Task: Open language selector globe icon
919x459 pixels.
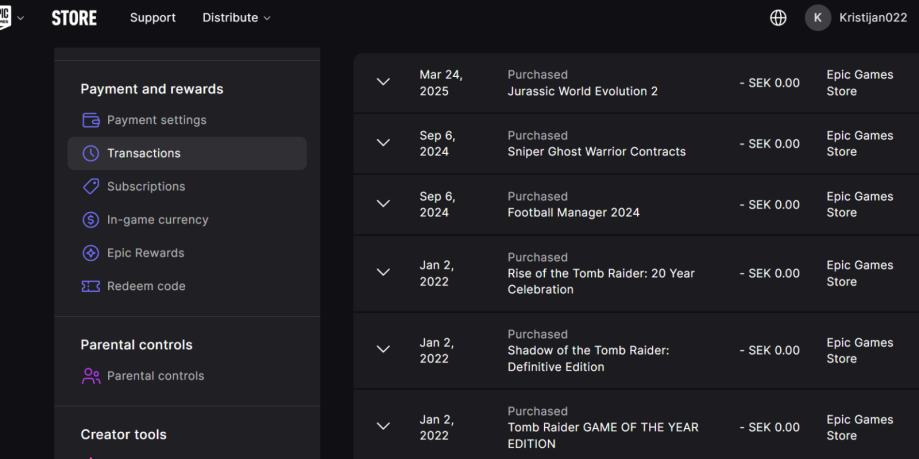Action: click(778, 18)
